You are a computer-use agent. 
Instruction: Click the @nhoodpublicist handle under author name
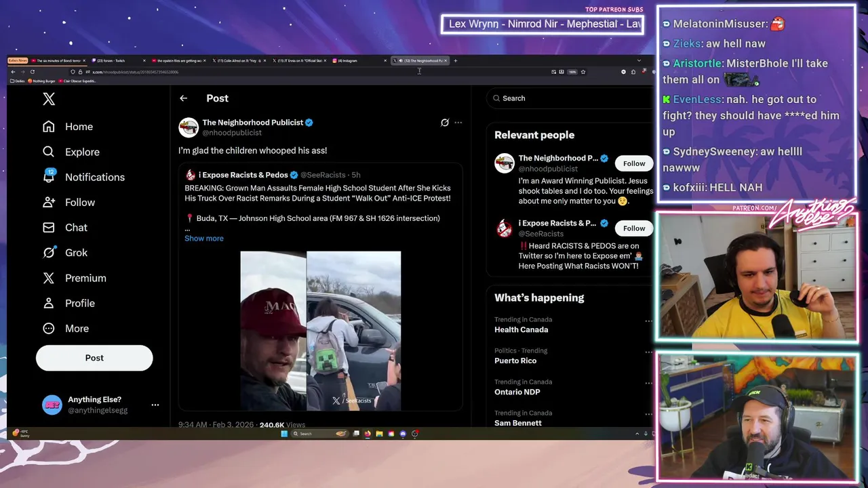click(x=232, y=133)
